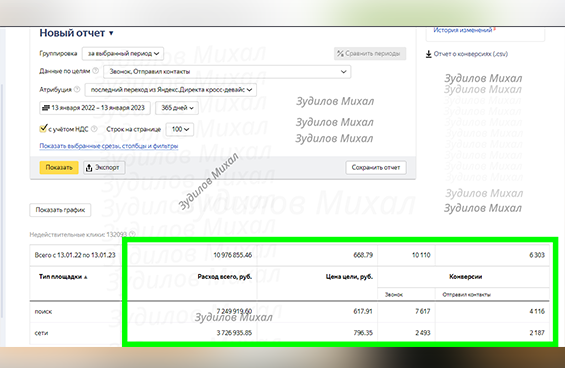The image size is (565, 368).
Task: Click the сети goal price 796.35
Action: 363,333
